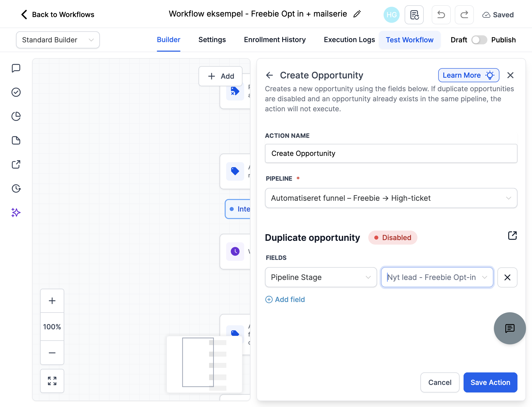Open the Nyt lead - Freebie Opt-in dropdown
532x407 pixels.
(x=437, y=277)
